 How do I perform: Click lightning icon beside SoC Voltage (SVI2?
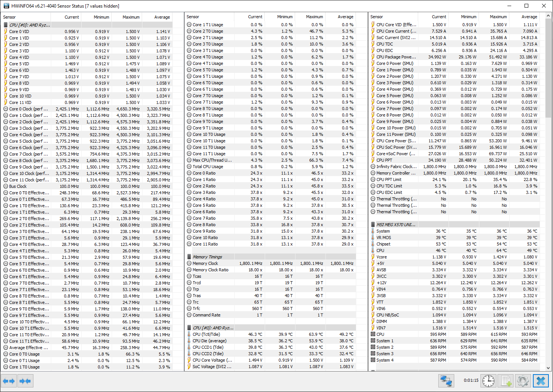coord(189,367)
